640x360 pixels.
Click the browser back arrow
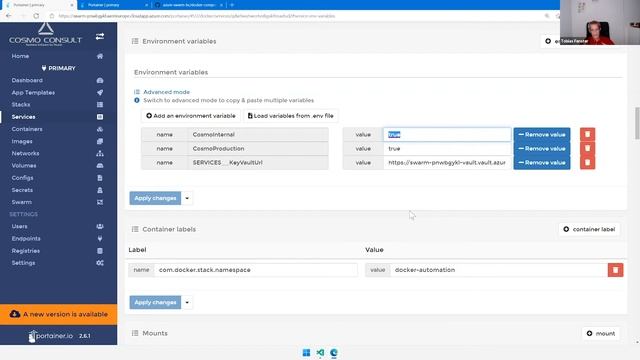9,16
